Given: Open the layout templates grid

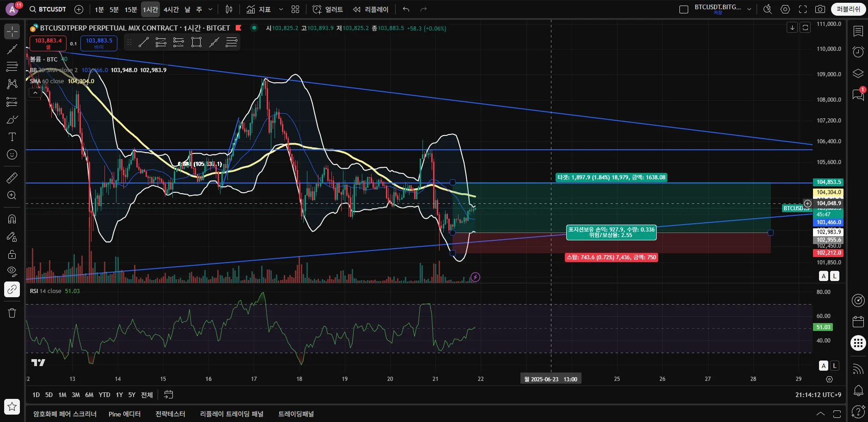Looking at the screenshot, I should coord(296,9).
